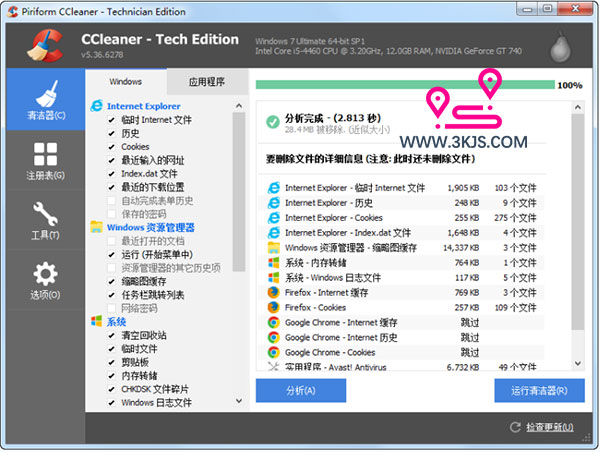
Task: Click Windows icon in Windows 日志文件 result row
Action: 274,277
